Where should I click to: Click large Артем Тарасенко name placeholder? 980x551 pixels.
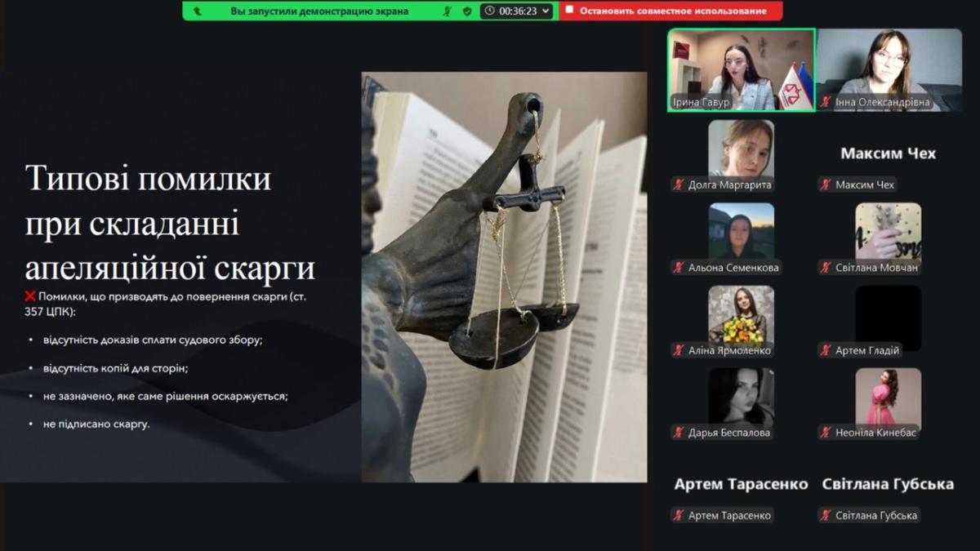(x=741, y=484)
